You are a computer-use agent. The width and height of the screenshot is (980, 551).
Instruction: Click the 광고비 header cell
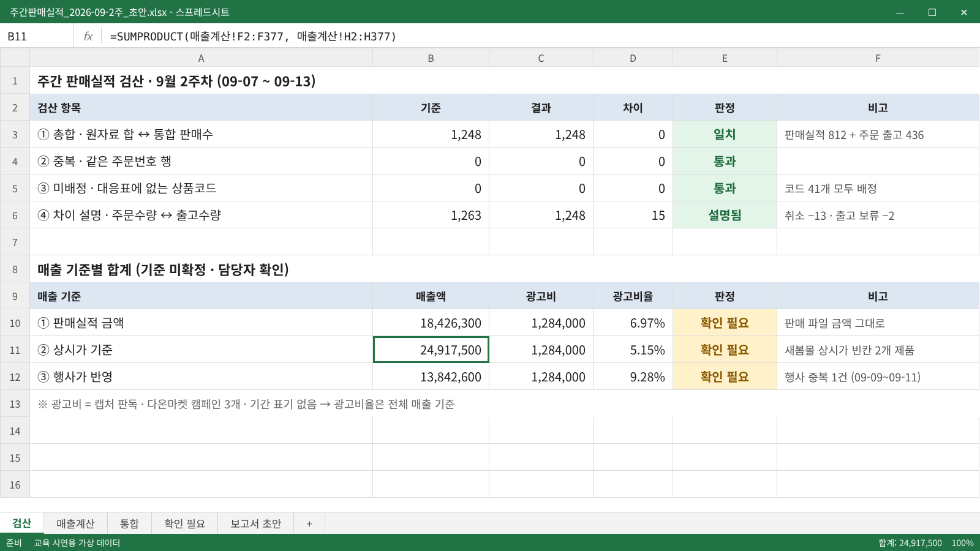coord(541,296)
